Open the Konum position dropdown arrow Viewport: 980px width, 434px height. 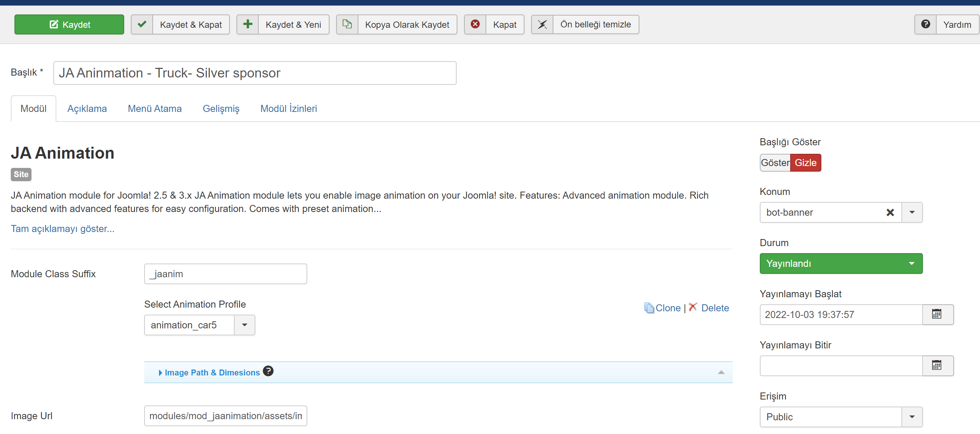point(911,212)
